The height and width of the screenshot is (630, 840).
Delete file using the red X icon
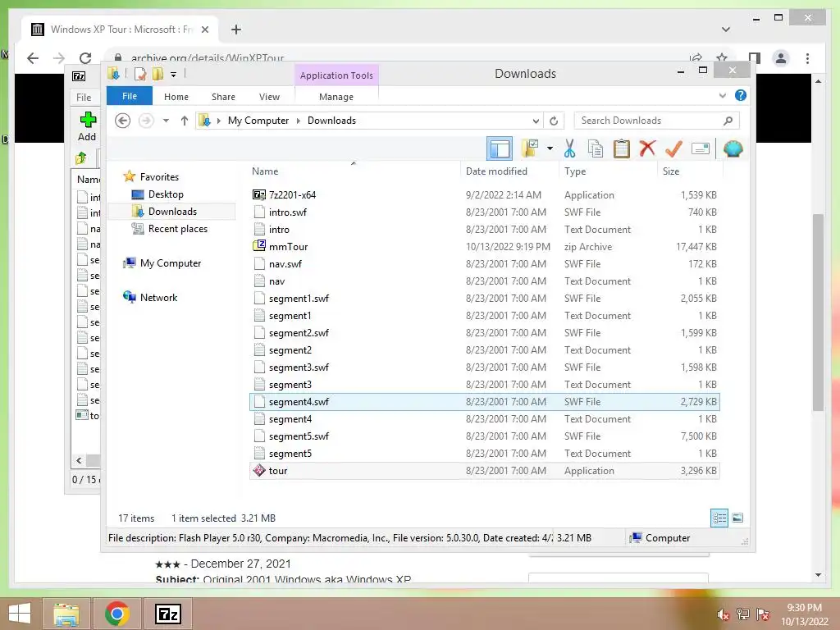(647, 148)
